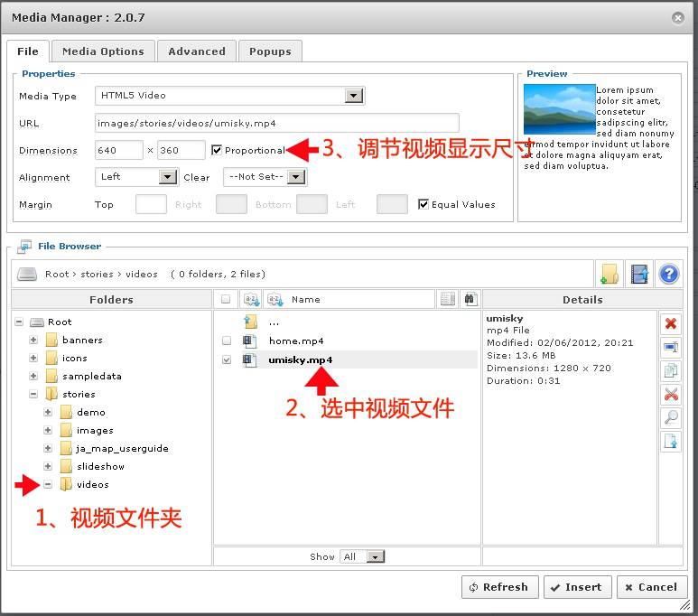Click the umisky.mp4 video file icon
The image size is (698, 616).
coord(250,359)
